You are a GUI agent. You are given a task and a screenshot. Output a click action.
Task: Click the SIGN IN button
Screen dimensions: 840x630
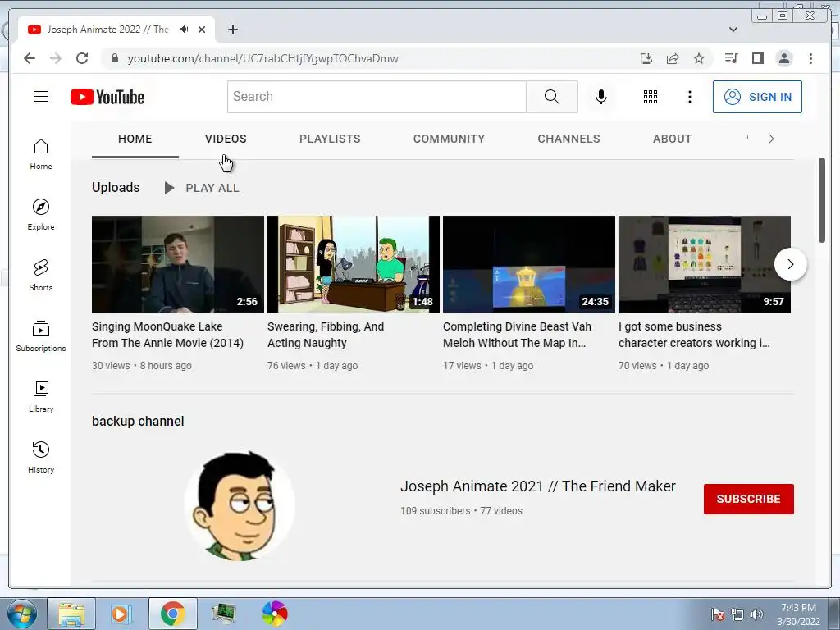pyautogui.click(x=757, y=97)
